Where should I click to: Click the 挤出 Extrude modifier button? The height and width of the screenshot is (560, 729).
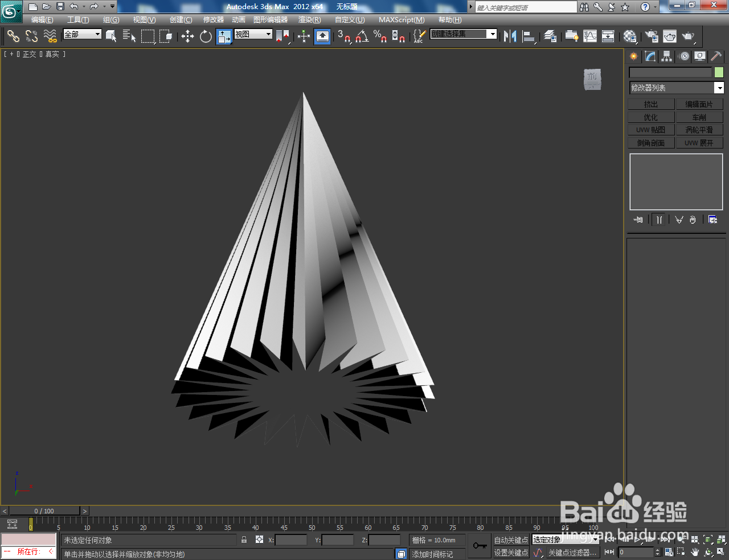[x=651, y=104]
